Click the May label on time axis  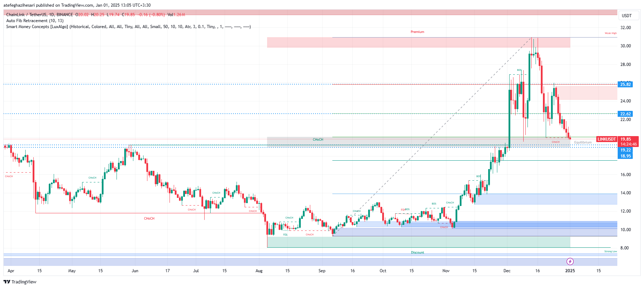tap(72, 271)
